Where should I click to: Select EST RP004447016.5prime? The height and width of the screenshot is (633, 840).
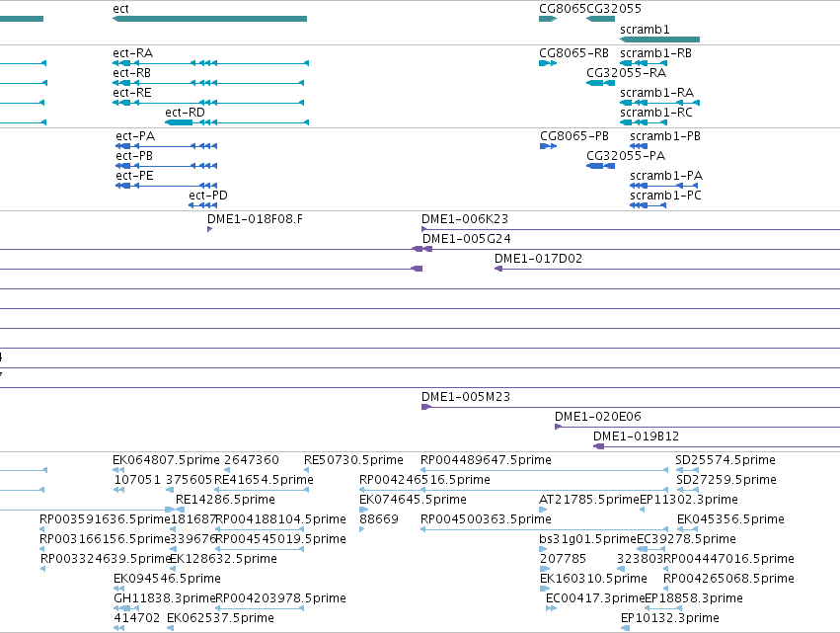point(728,560)
